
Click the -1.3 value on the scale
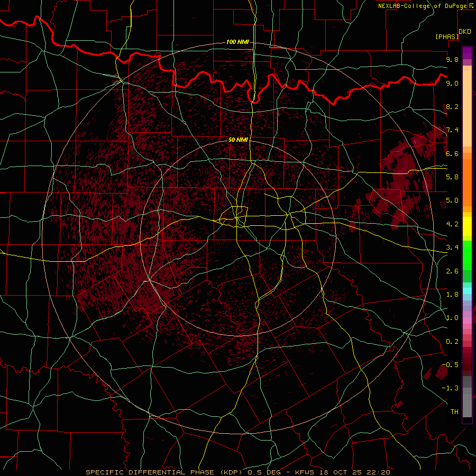[x=450, y=389]
